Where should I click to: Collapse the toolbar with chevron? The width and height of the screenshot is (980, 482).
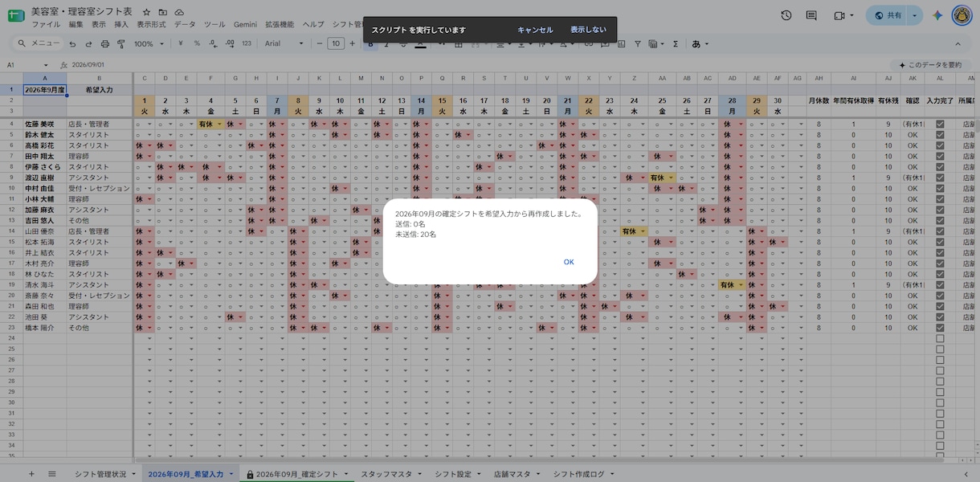coord(958,43)
